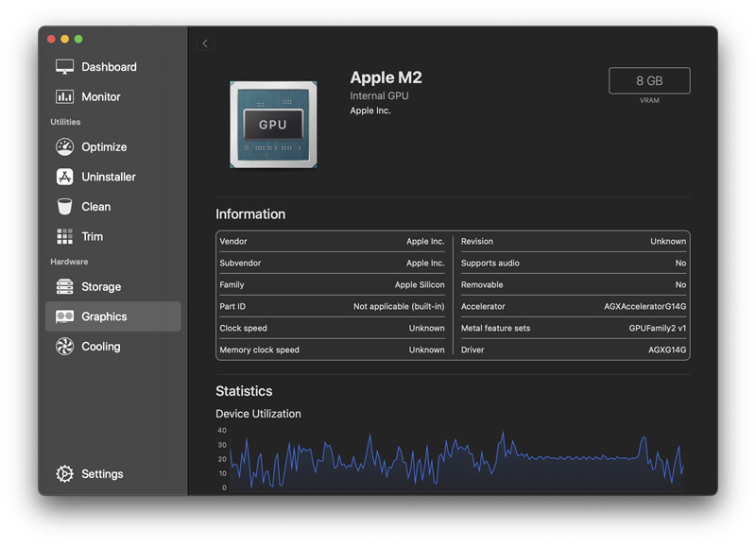
Task: Click Not applicable (built-in) Part ID value
Action: pos(399,306)
